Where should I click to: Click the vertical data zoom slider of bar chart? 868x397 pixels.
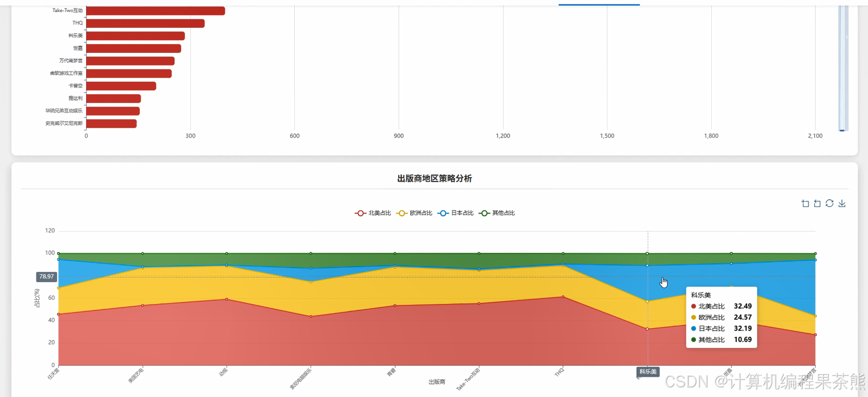coord(843,68)
